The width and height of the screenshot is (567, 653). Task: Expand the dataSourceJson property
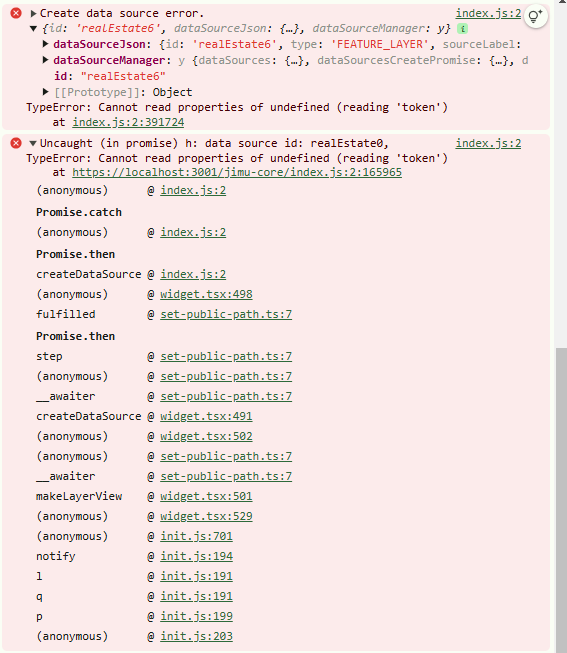[45, 44]
